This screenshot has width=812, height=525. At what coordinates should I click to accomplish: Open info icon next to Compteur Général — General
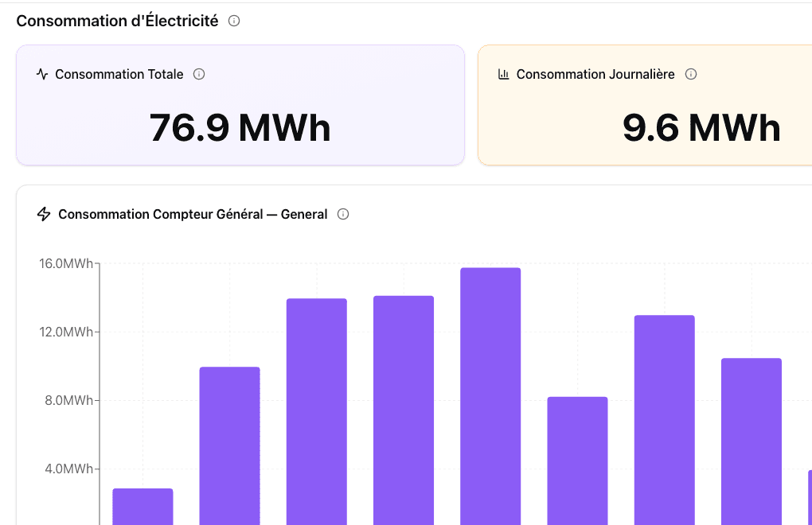tap(343, 214)
